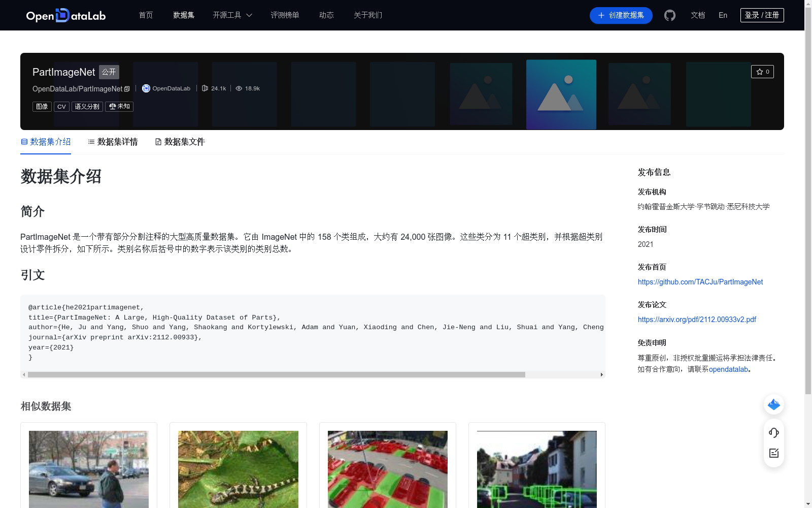Click the 2021 publish year text
812x508 pixels.
coord(646,244)
